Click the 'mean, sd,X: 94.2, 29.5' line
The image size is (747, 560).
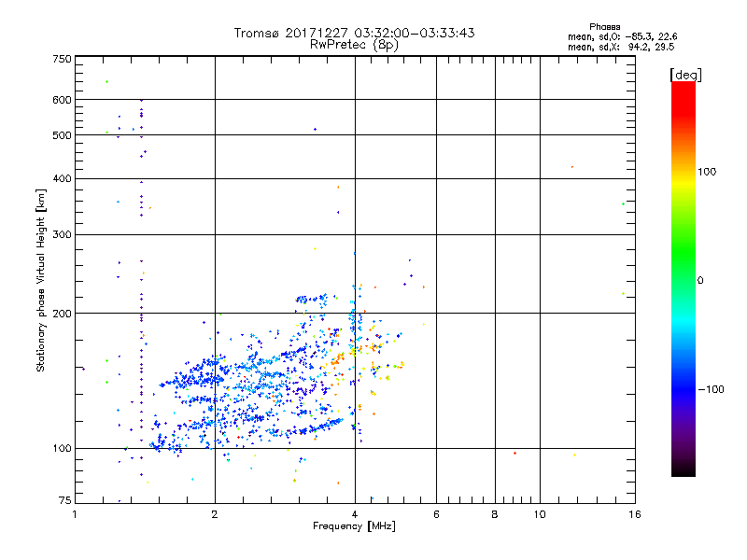pos(621,47)
